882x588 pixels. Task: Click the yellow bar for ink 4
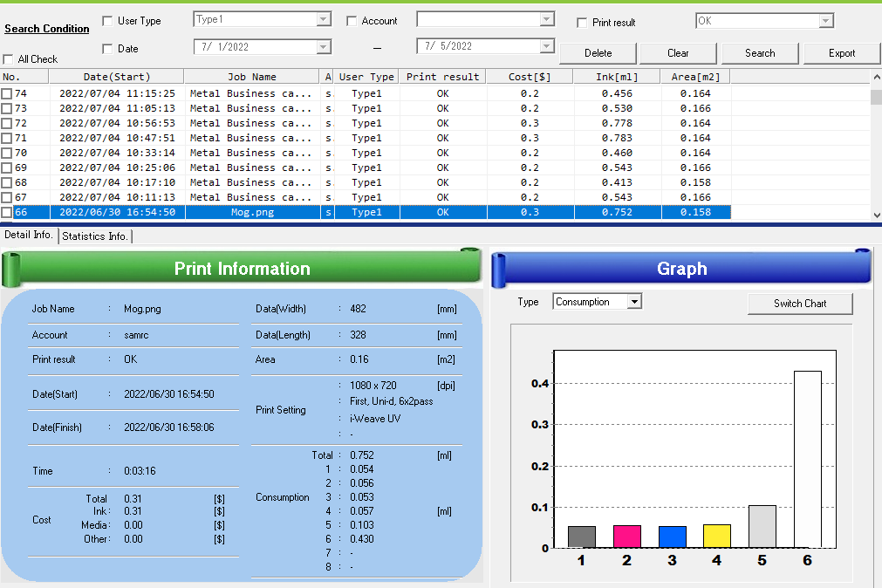pos(717,537)
